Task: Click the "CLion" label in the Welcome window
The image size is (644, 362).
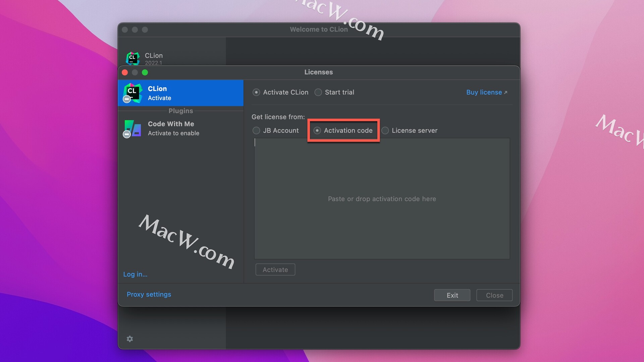Action: (154, 55)
